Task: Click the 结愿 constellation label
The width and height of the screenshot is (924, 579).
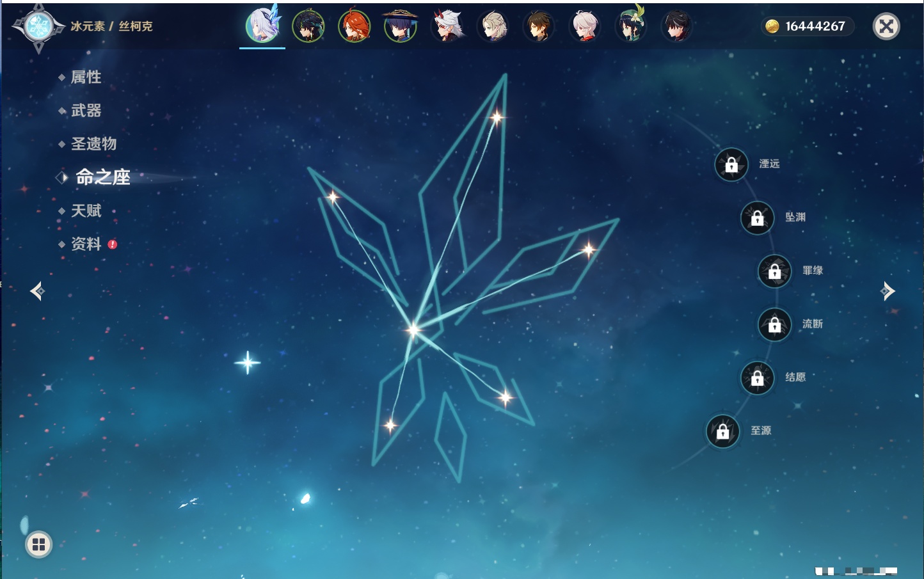Action: [795, 377]
